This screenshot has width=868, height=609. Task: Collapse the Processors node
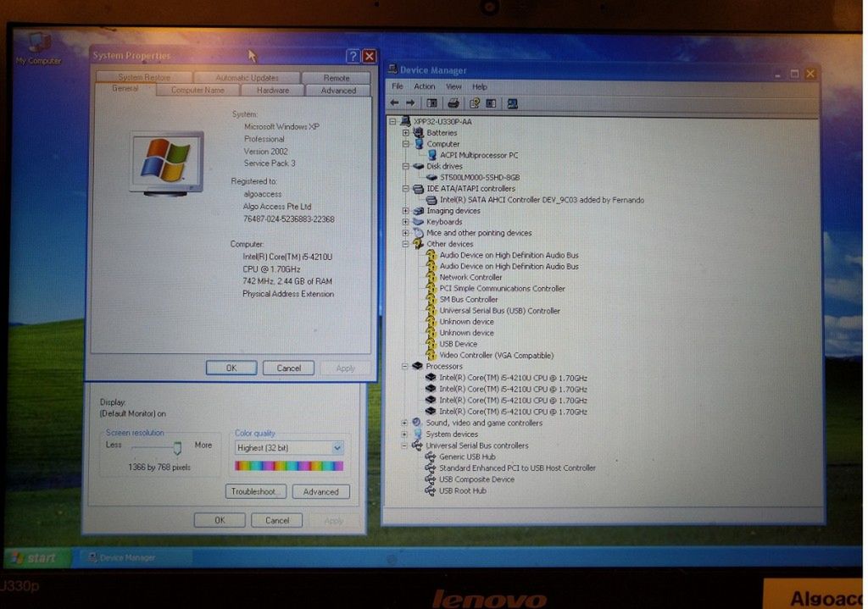(x=404, y=366)
